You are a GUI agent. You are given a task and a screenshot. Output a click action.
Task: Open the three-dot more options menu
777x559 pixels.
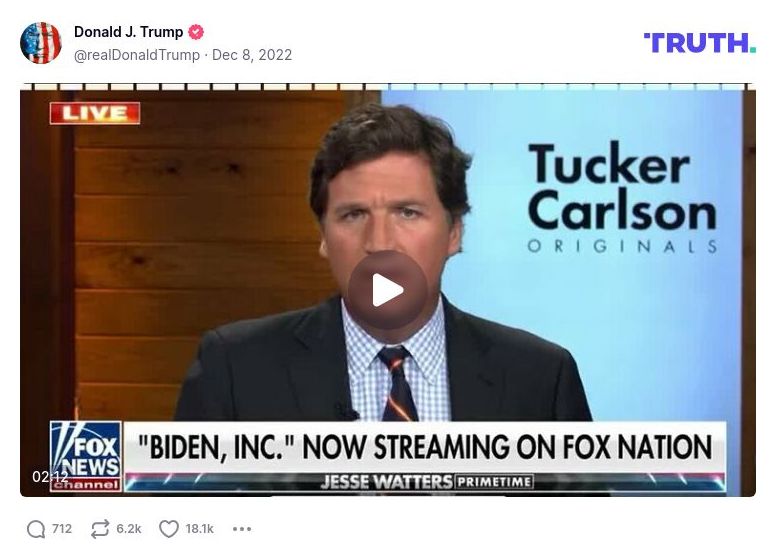tap(242, 529)
